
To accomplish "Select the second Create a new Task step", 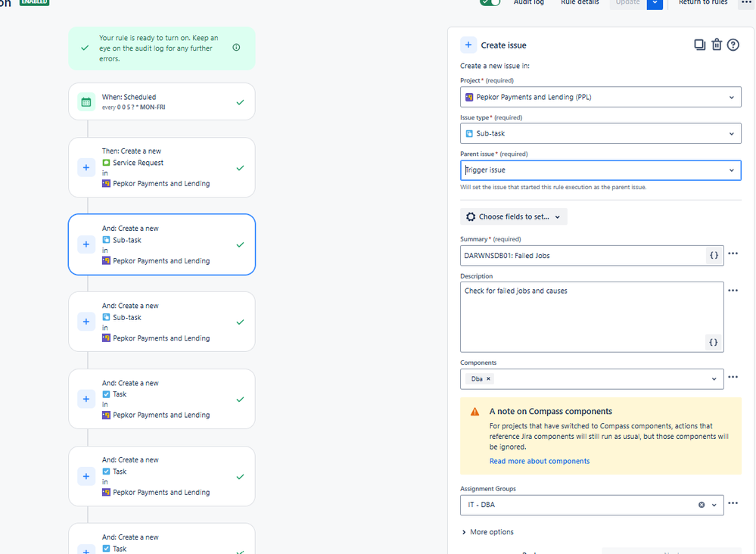I will tap(161, 476).
